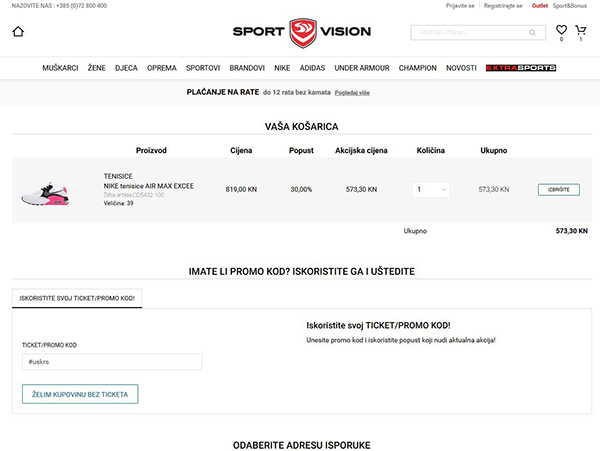Click the pink Nike sneaker thumbnail

pyautogui.click(x=45, y=194)
